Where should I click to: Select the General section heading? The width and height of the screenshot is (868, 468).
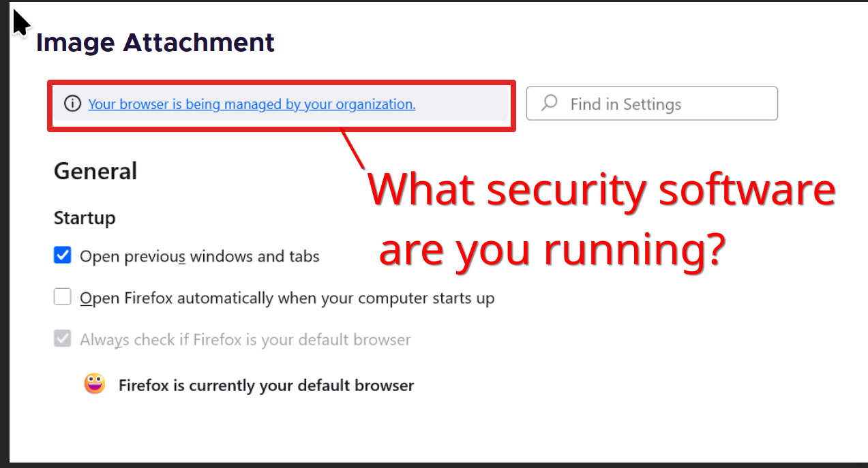tap(95, 171)
